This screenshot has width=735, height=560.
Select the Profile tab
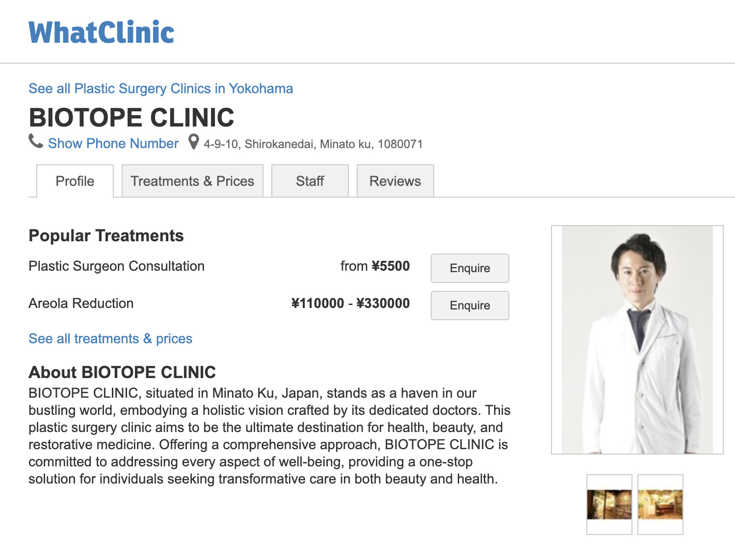point(75,181)
